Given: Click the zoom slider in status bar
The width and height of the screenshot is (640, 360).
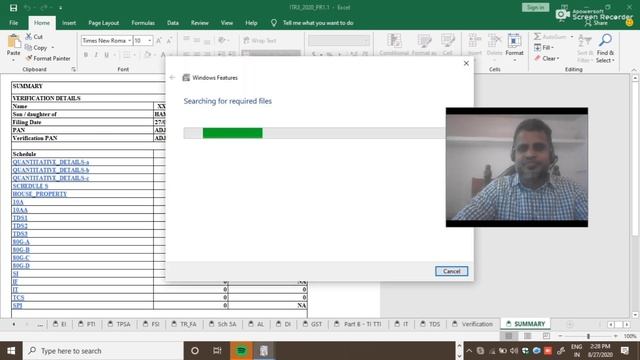Looking at the screenshot, I should pos(588,336).
